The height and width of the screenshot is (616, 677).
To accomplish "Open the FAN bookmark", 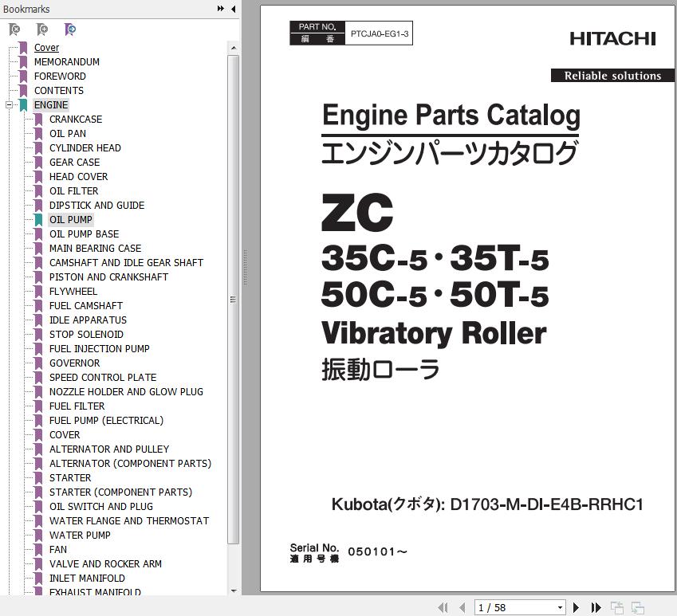I will [58, 550].
